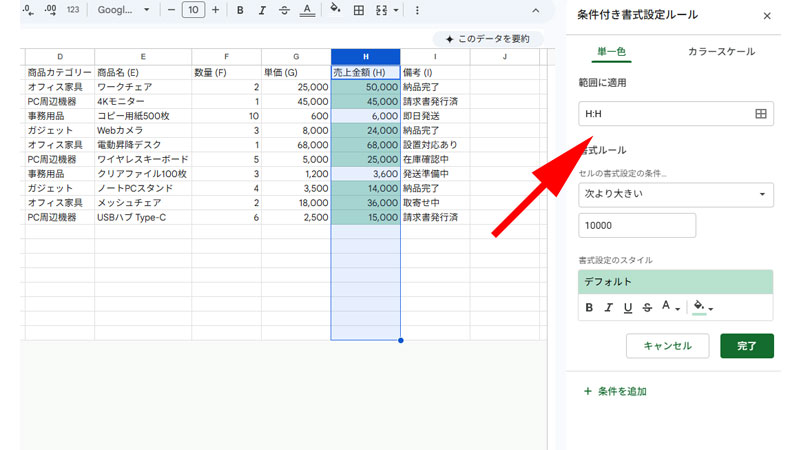The width and height of the screenshot is (800, 450).
Task: Switch to the 単一色 tab
Action: [611, 52]
